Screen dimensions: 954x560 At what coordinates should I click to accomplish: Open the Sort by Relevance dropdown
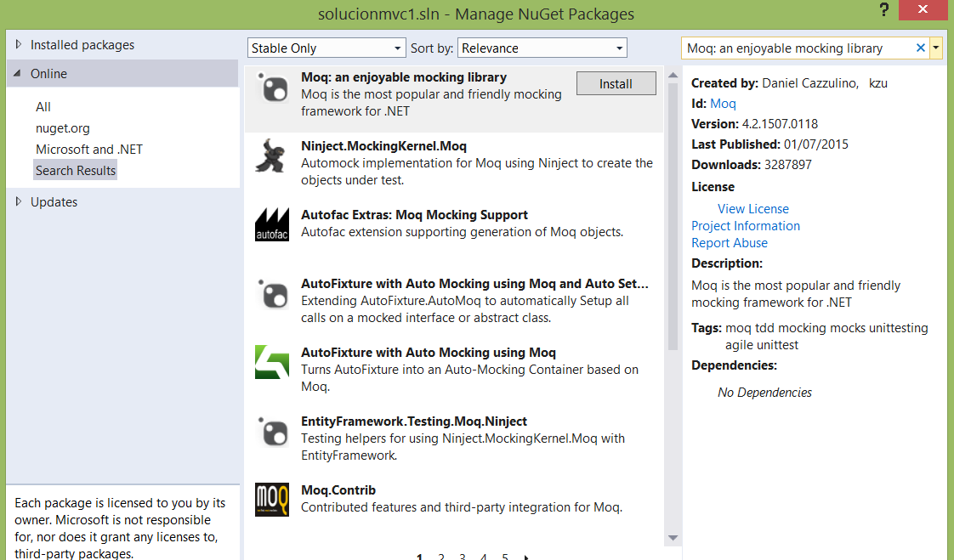click(542, 48)
